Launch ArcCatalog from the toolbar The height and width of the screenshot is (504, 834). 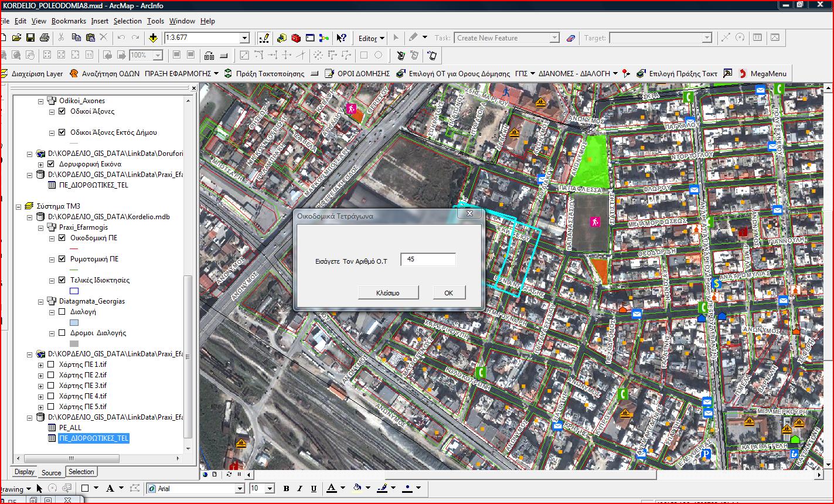(282, 38)
